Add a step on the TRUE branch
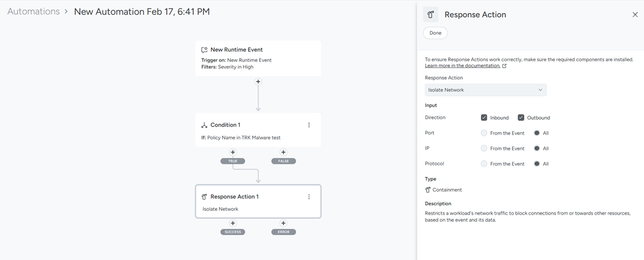 (x=233, y=152)
